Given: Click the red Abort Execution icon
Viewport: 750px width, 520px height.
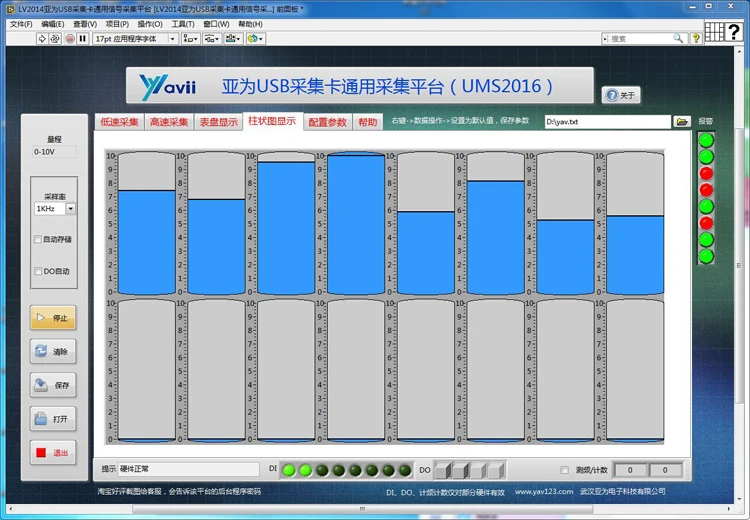Looking at the screenshot, I should click(x=70, y=39).
